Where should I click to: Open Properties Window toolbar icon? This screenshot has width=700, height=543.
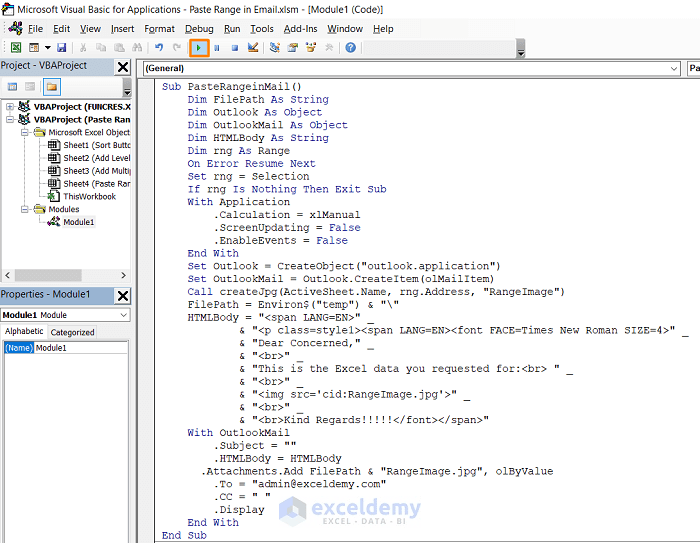tap(293, 47)
